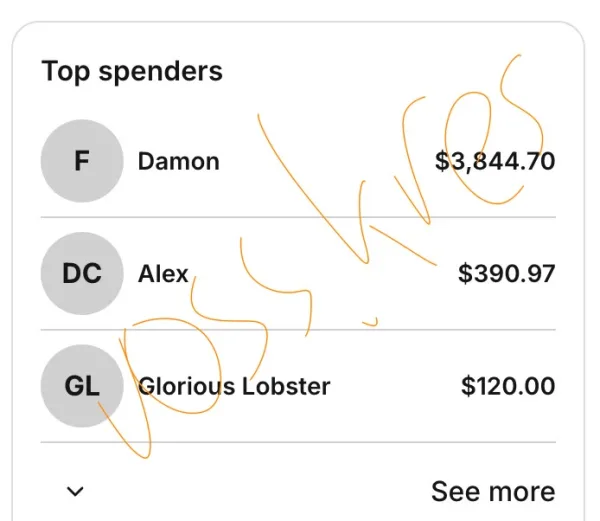Image resolution: width=600 pixels, height=521 pixels.
Task: Click the "Top spenders" card heading
Action: [x=132, y=72]
